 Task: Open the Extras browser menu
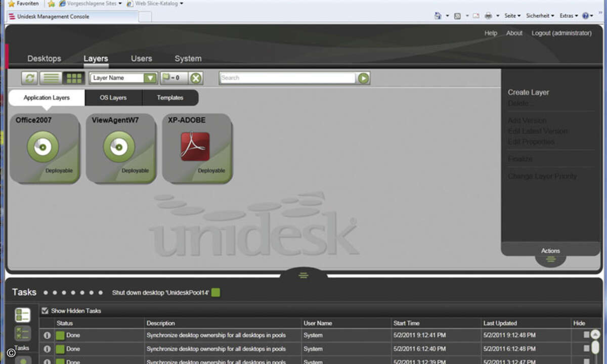click(x=569, y=16)
